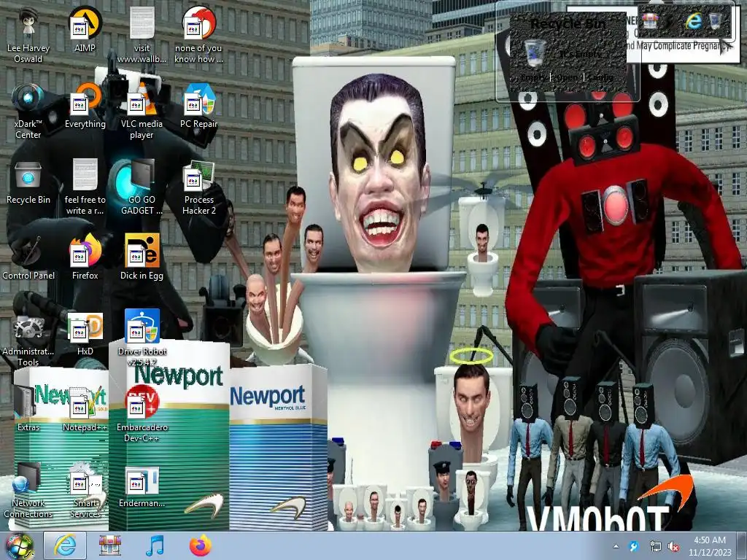Open the Lee Harvey Oswald desktop icon
This screenshot has height=560, width=747.
coord(28,35)
